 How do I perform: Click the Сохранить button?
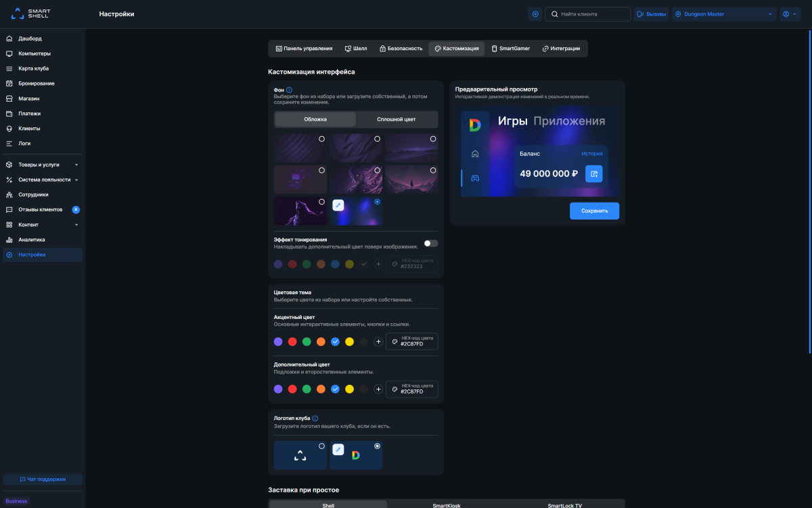click(x=594, y=211)
